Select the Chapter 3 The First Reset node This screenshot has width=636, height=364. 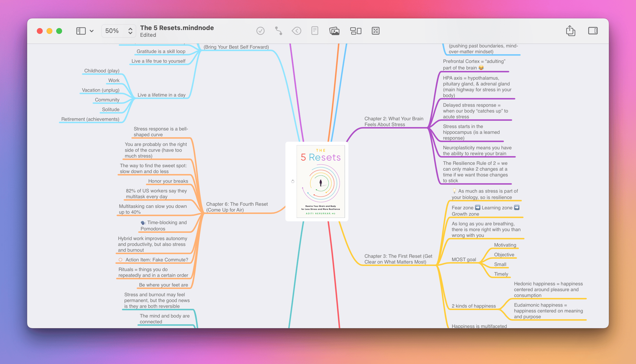398,259
